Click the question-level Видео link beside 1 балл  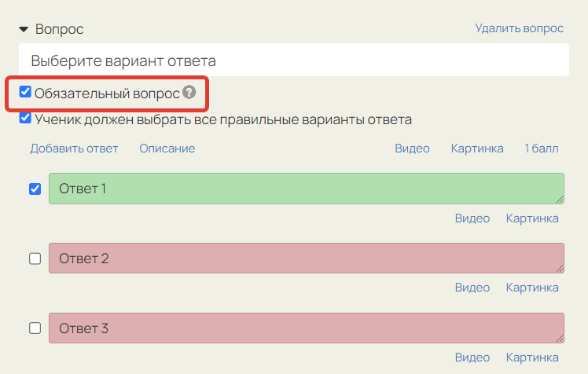pyautogui.click(x=412, y=148)
